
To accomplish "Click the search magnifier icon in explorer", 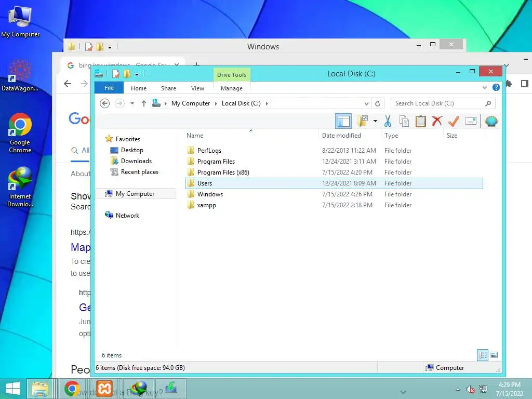I will click(x=488, y=103).
